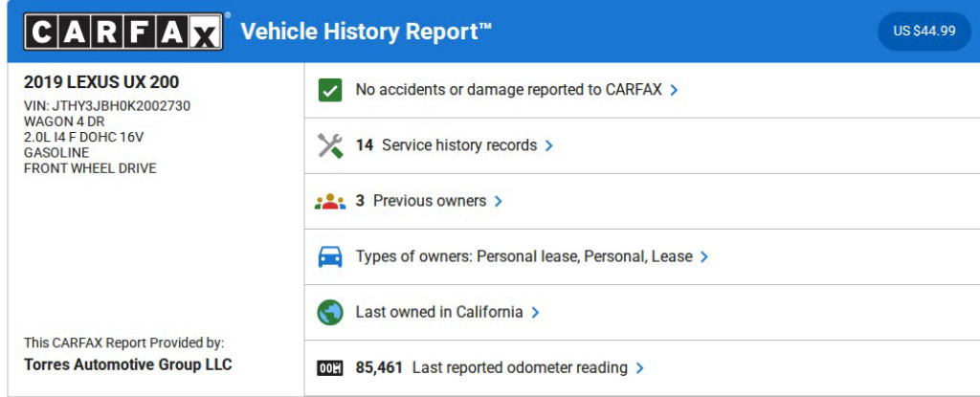This screenshot has height=397, width=980.
Task: Click the three-people previous owners icon
Action: click(x=330, y=201)
